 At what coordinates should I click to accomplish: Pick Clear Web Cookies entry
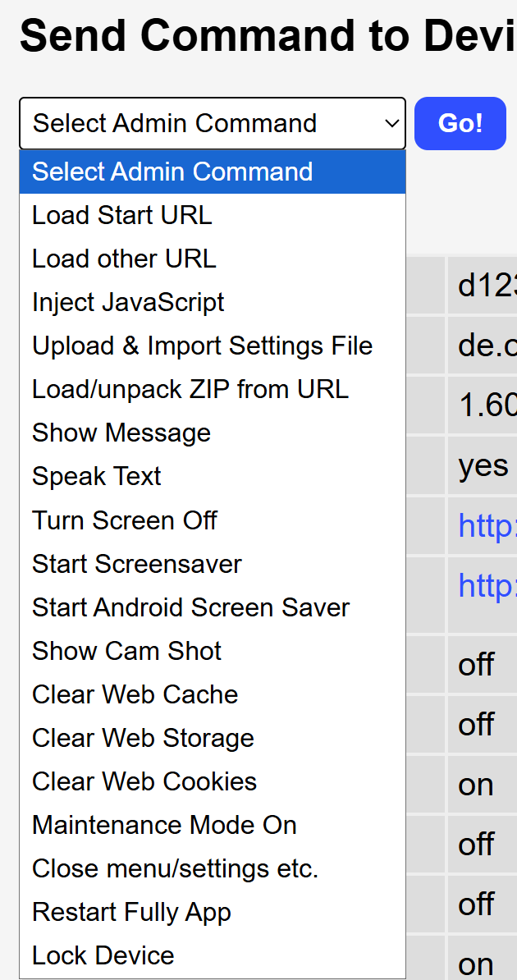point(144,781)
